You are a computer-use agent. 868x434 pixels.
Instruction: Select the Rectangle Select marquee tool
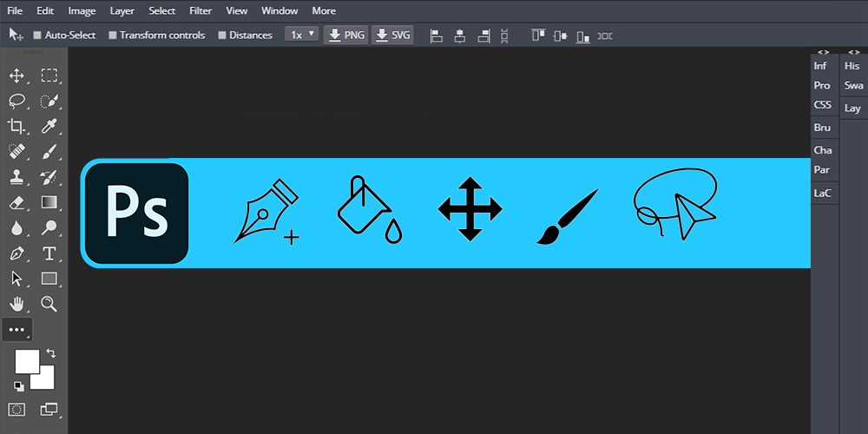(49, 76)
